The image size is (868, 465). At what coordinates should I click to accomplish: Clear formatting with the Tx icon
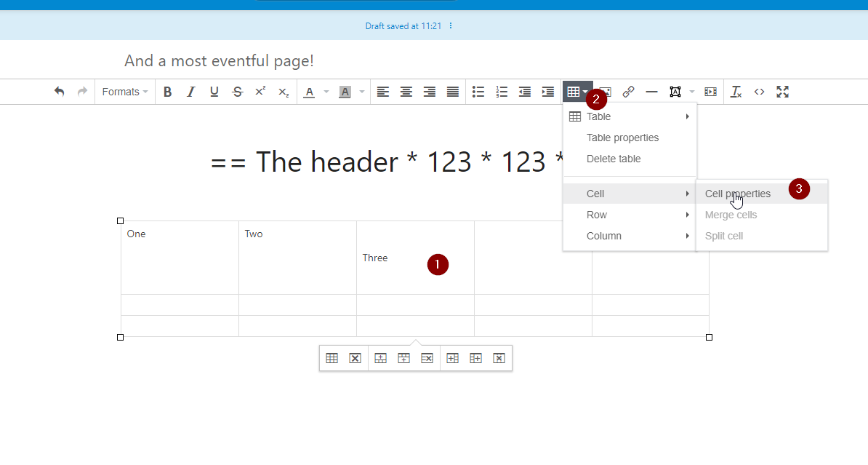[x=736, y=91]
